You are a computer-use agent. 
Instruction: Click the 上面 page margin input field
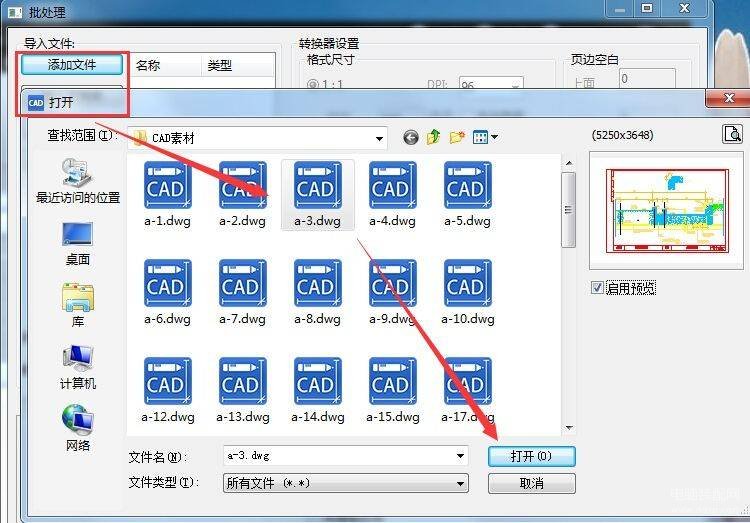click(648, 78)
